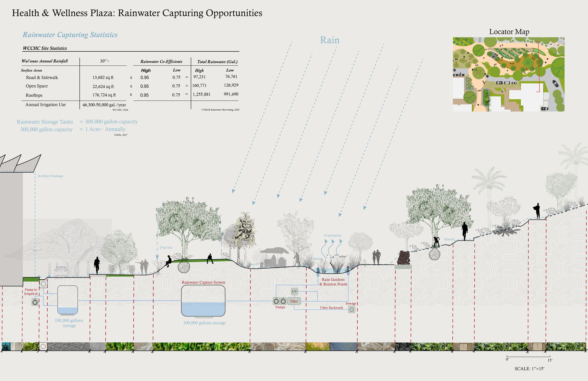
Task: Click the Evaporation label above the pond
Action: click(x=332, y=235)
